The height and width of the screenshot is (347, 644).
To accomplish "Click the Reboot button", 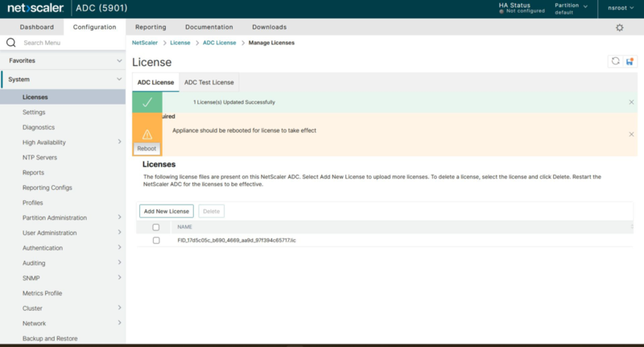I will pos(147,149).
